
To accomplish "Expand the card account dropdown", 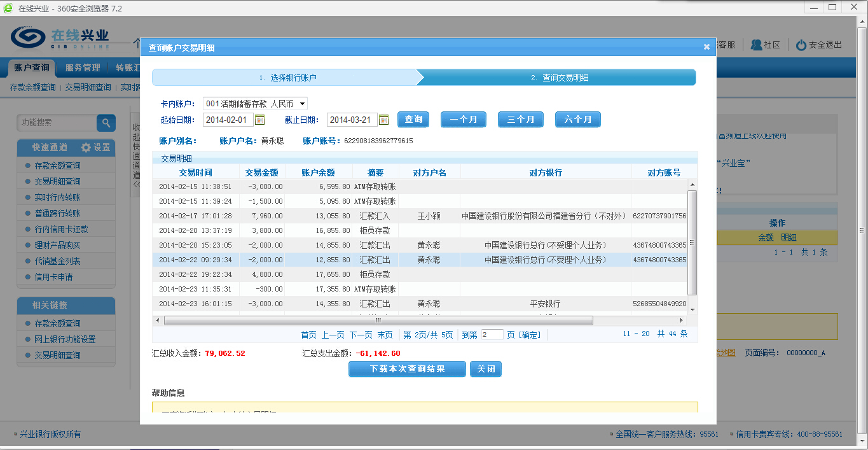I will 303,103.
